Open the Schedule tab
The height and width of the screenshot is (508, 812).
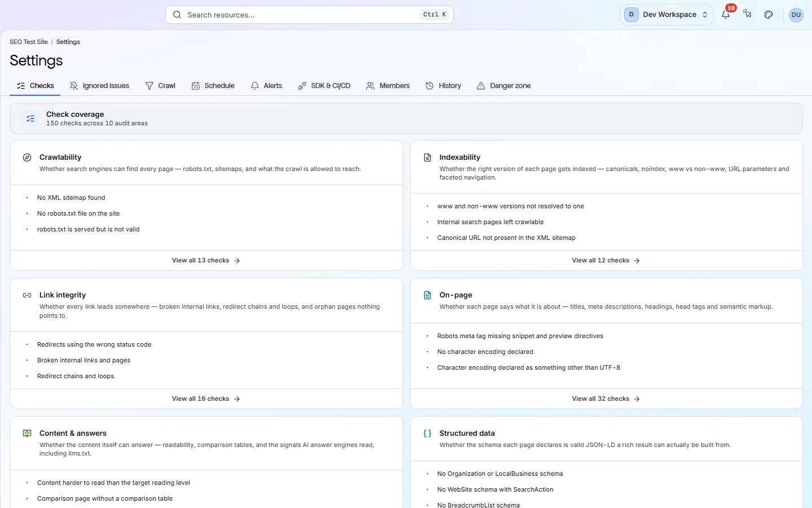tap(213, 86)
